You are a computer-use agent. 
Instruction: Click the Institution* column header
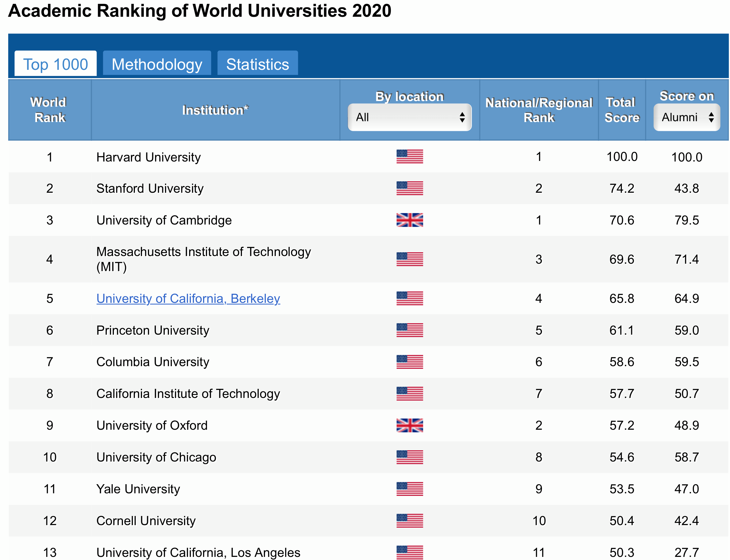tap(216, 110)
